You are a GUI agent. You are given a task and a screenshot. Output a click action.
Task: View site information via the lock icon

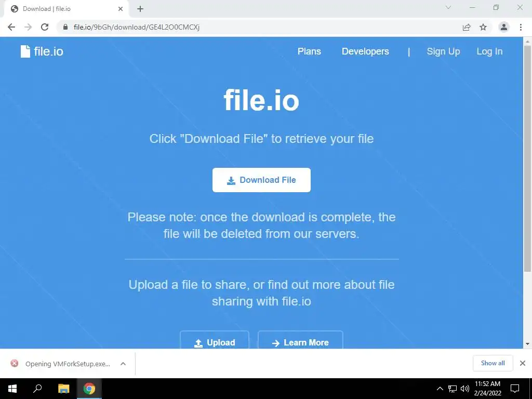(x=65, y=27)
